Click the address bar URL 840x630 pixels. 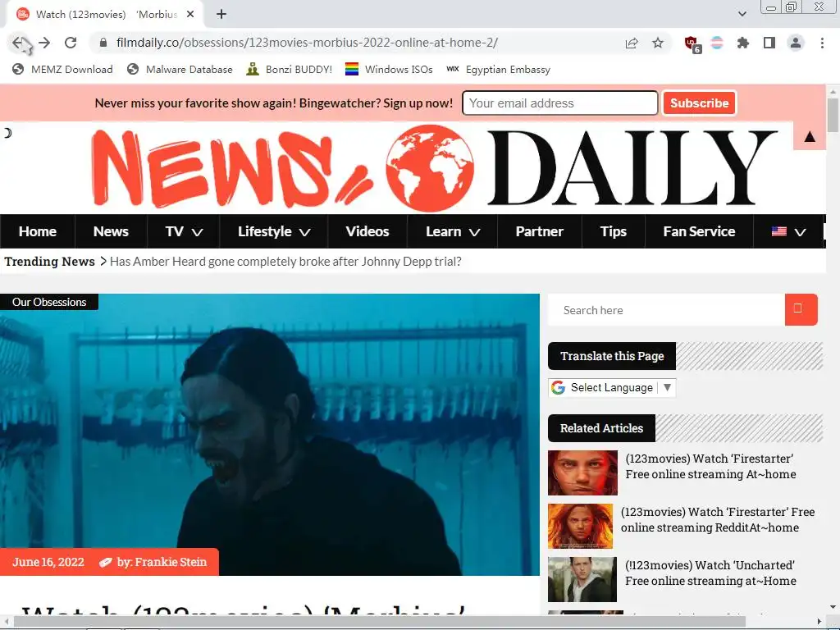click(307, 43)
